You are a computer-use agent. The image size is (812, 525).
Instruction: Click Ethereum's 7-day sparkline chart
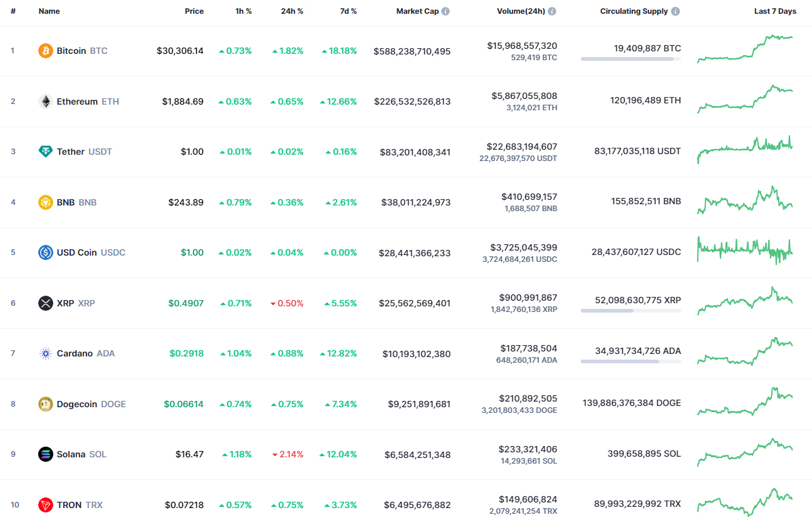[x=744, y=100]
